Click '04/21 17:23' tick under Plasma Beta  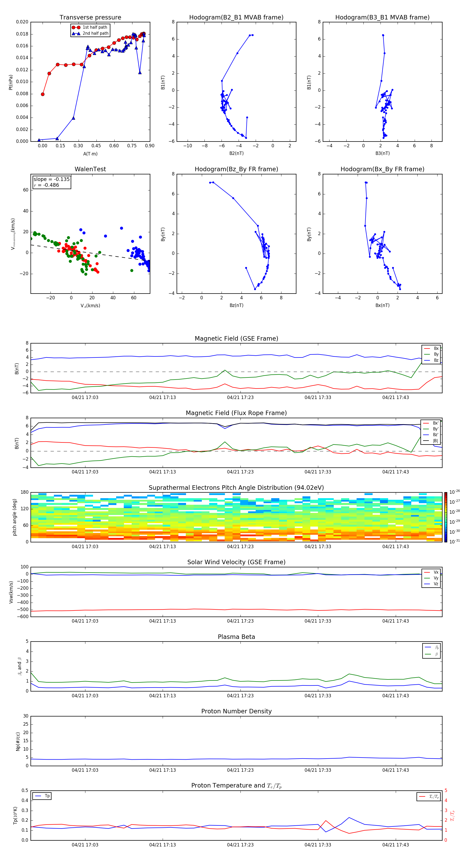click(x=240, y=696)
